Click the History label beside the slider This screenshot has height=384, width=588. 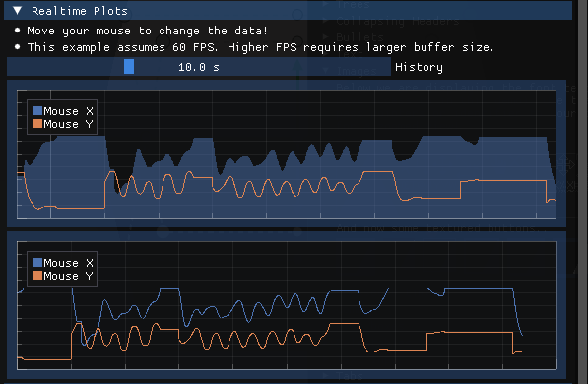coord(419,67)
